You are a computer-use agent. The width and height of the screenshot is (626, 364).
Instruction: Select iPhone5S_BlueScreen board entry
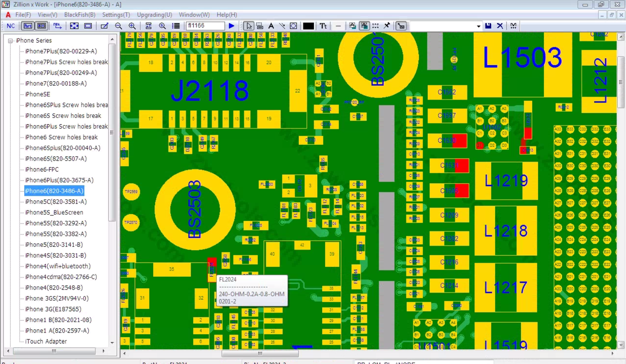pos(54,212)
